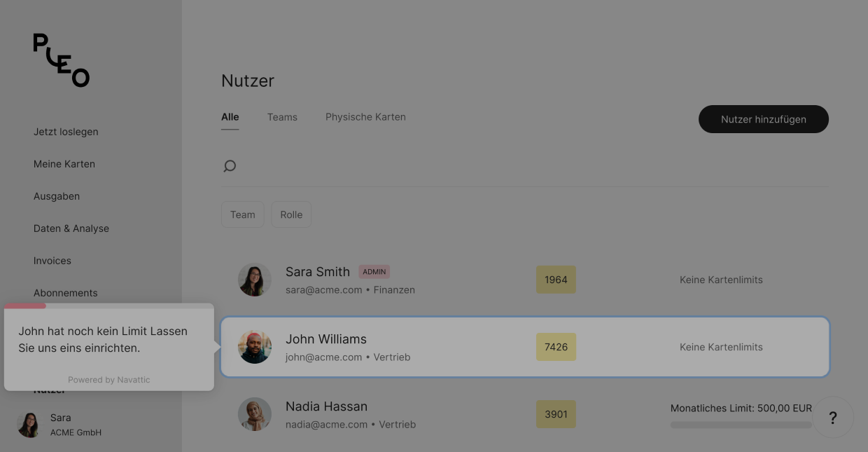Click card number badge 1964
The width and height of the screenshot is (868, 452).
coord(556,280)
